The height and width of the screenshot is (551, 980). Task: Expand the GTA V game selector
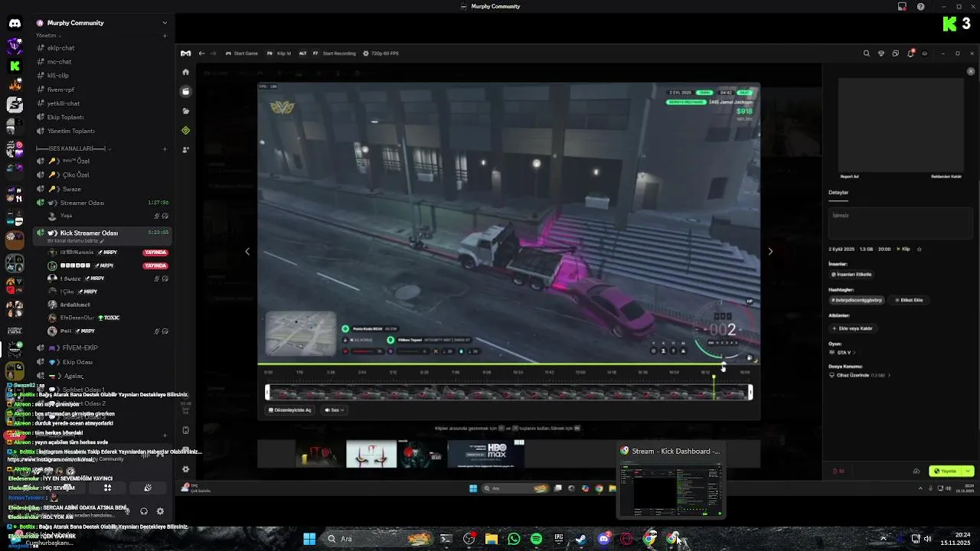pos(844,353)
